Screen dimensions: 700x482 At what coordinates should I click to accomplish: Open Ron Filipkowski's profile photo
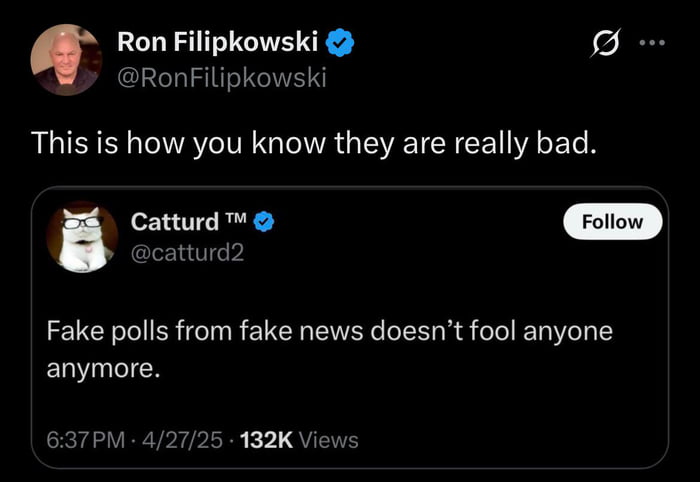coord(66,59)
